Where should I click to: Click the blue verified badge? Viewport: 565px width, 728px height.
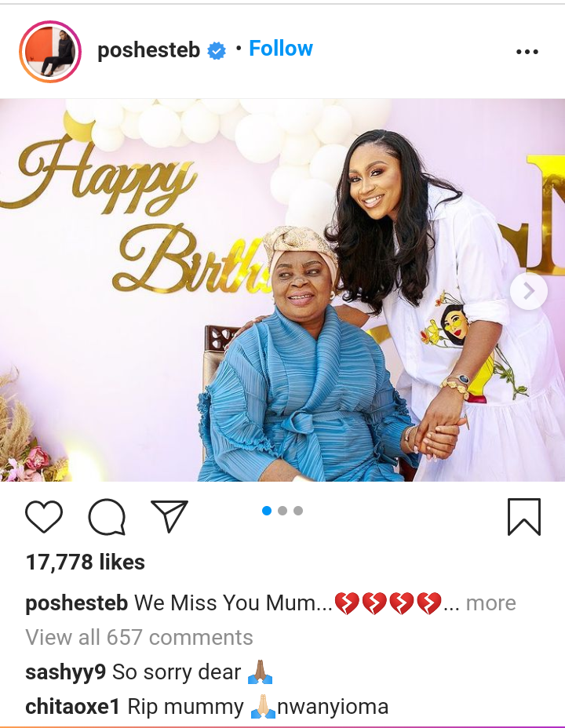(x=217, y=51)
